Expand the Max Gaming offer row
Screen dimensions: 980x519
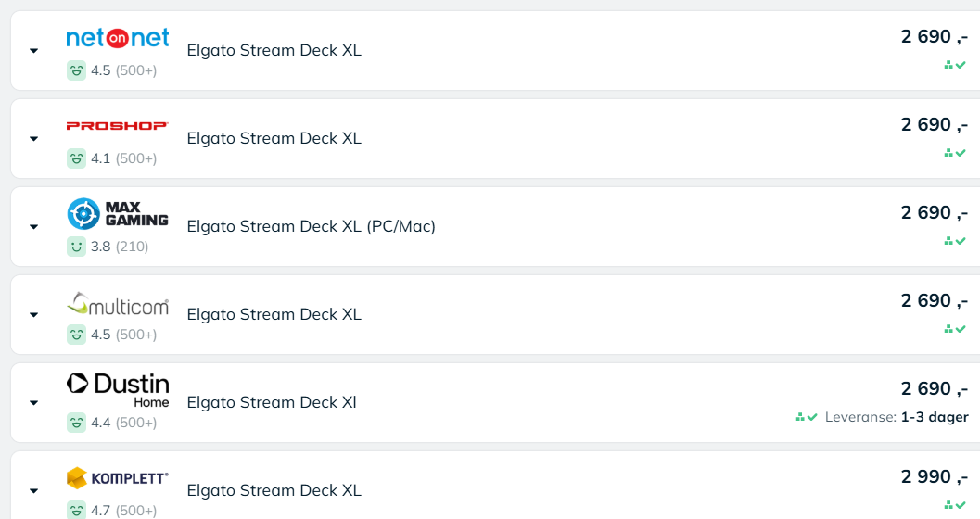click(33, 227)
